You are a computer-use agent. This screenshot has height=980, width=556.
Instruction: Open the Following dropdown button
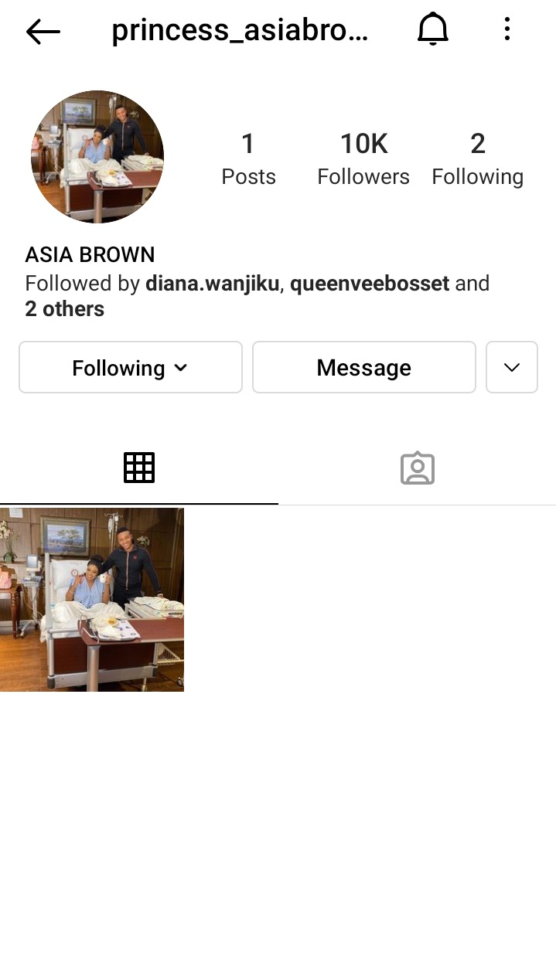point(131,368)
